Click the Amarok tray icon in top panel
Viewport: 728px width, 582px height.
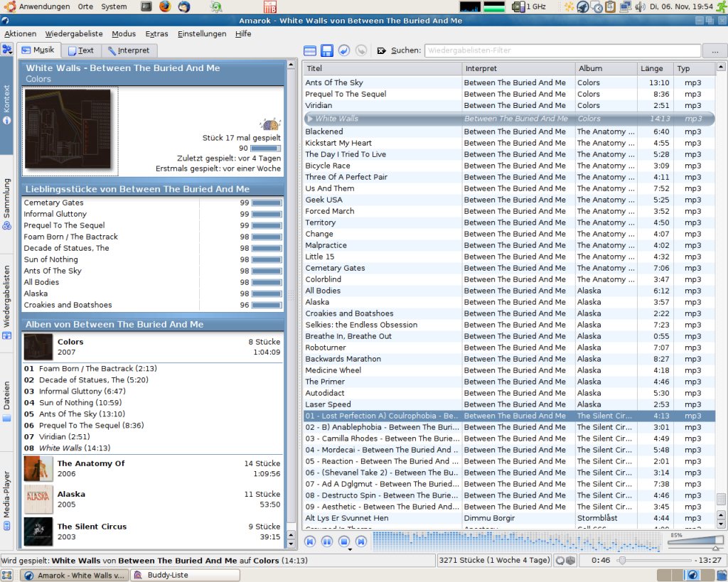(x=583, y=6)
